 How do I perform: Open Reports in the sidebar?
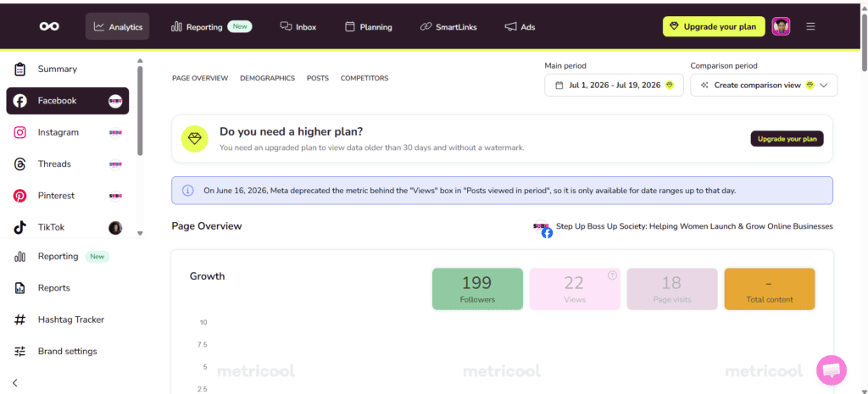point(68,288)
